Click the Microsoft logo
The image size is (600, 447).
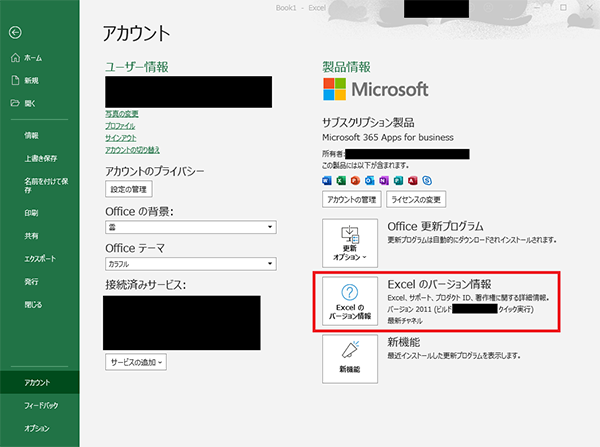(375, 89)
